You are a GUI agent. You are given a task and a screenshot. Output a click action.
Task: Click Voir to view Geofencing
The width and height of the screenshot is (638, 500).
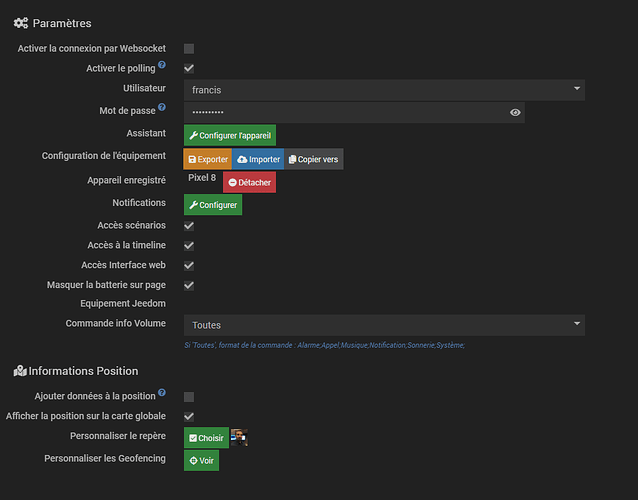click(x=201, y=460)
